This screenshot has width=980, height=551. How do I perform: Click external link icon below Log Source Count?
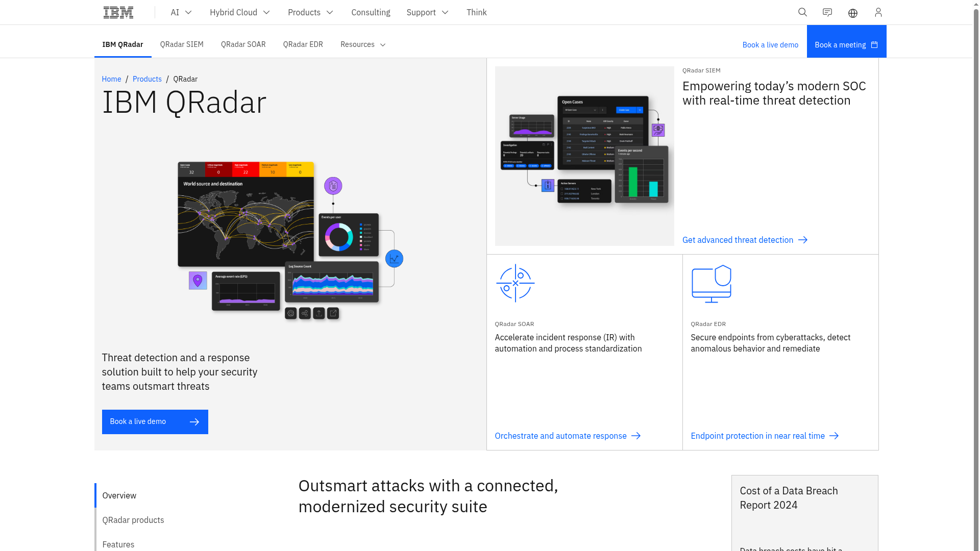coord(333,313)
